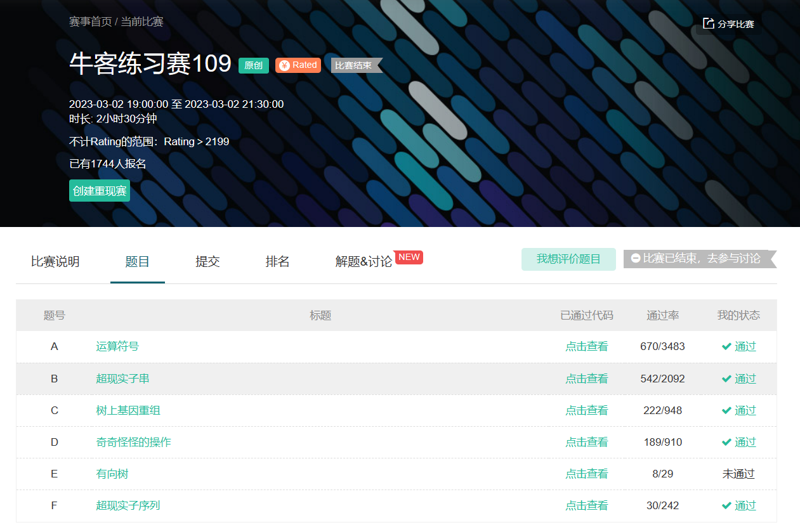800x532 pixels.
Task: Click the 已有1744人报名 text
Action: (x=108, y=164)
